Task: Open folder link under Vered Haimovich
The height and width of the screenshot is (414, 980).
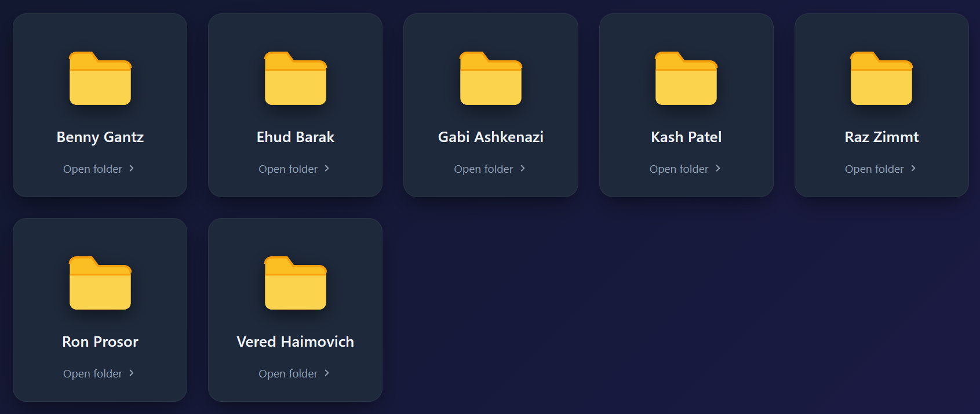Action: pos(294,373)
